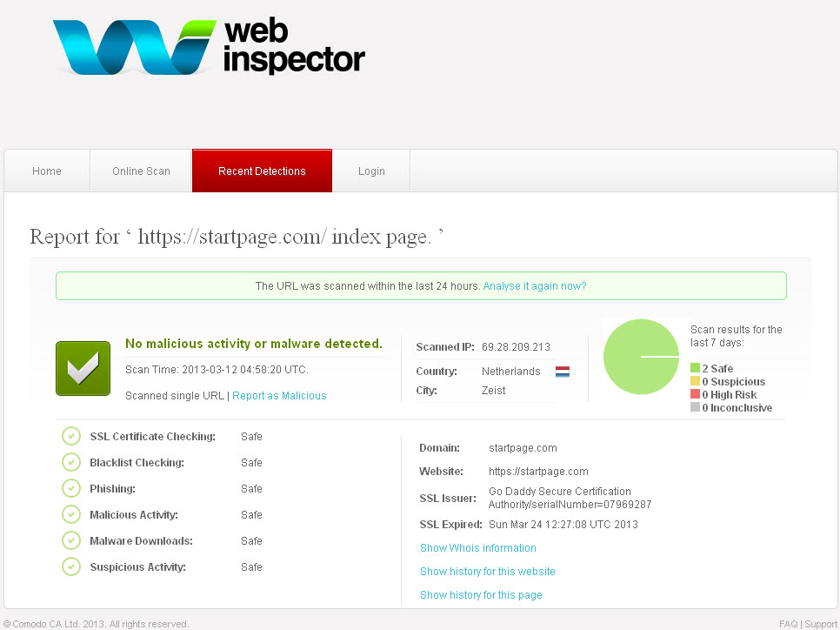This screenshot has width=840, height=630.
Task: Click the country value Netherlands
Action: coord(511,371)
